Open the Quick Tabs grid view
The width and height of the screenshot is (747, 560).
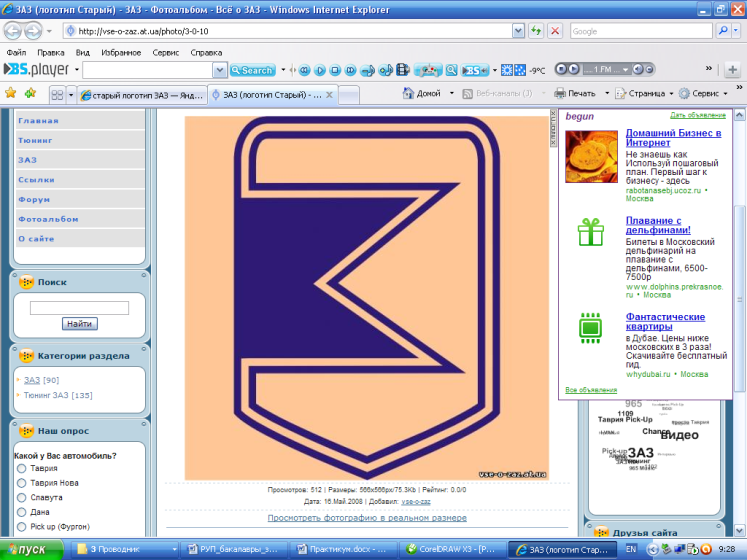[57, 95]
